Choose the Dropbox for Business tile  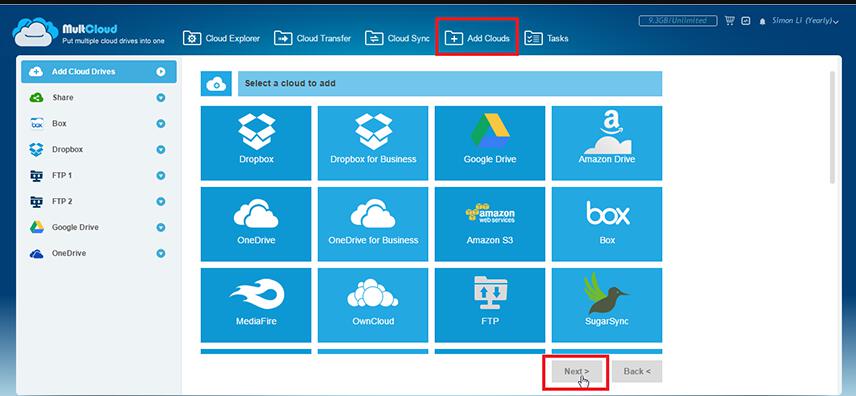(373, 143)
